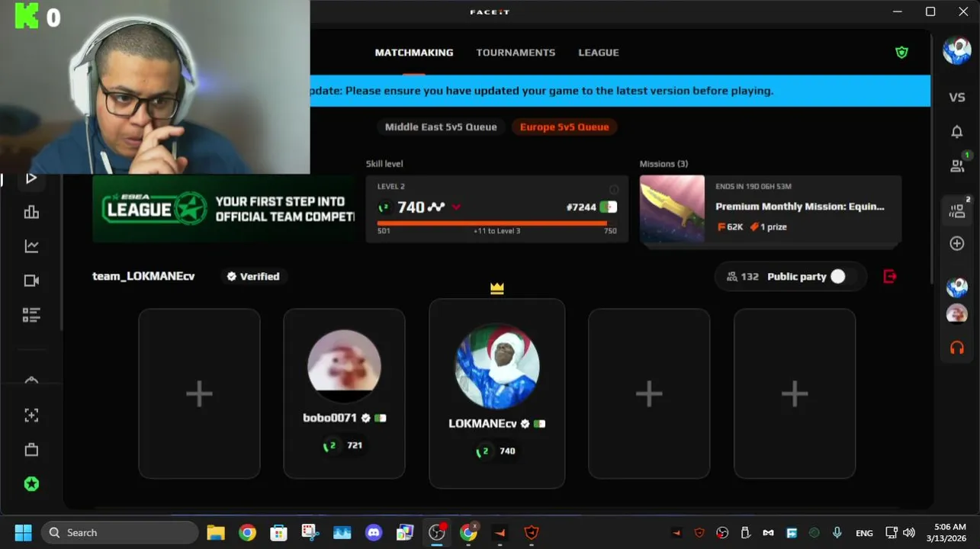Click the green star badge icon

click(x=31, y=484)
